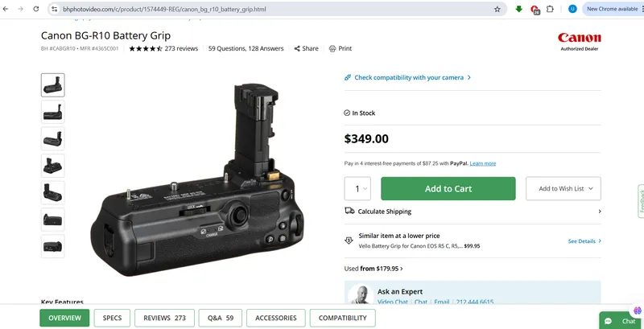The height and width of the screenshot is (329, 644).
Task: Click the address bar URL
Action: tap(164, 9)
